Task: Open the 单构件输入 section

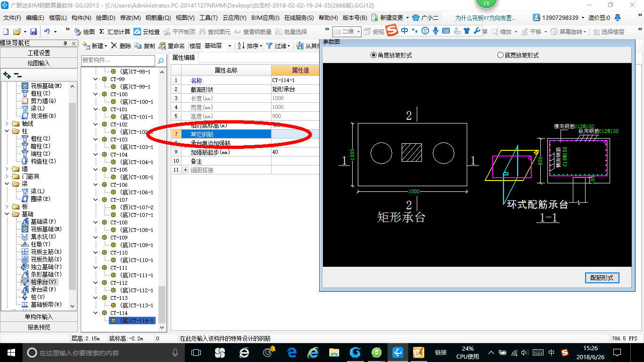Action: 39,317
